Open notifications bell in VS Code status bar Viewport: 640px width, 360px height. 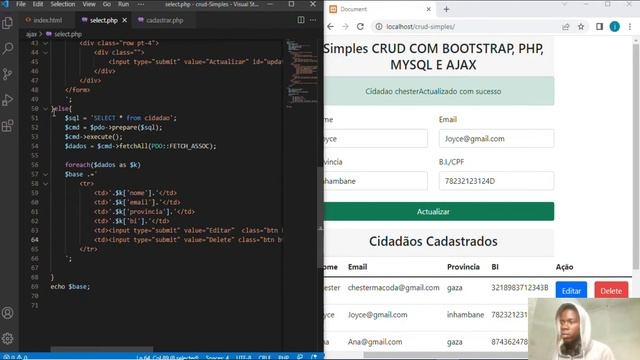tap(314, 357)
